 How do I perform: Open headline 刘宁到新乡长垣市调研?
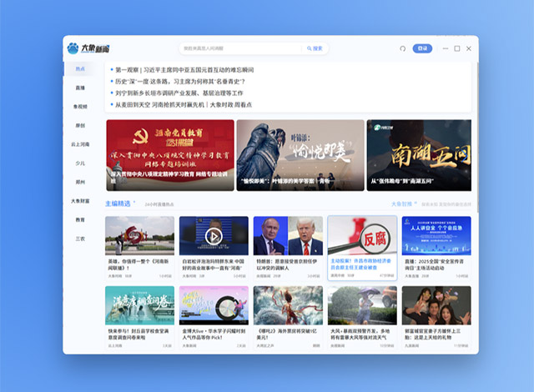coord(188,93)
